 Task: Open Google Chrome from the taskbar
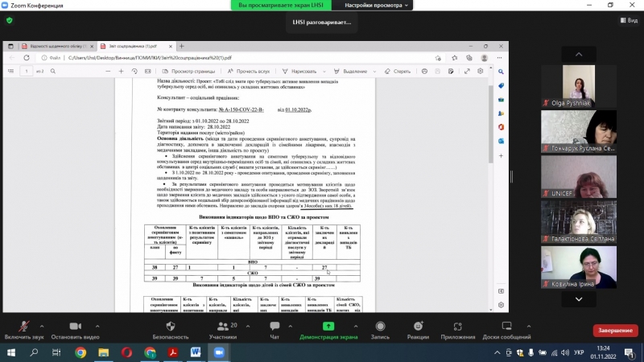coord(80,352)
